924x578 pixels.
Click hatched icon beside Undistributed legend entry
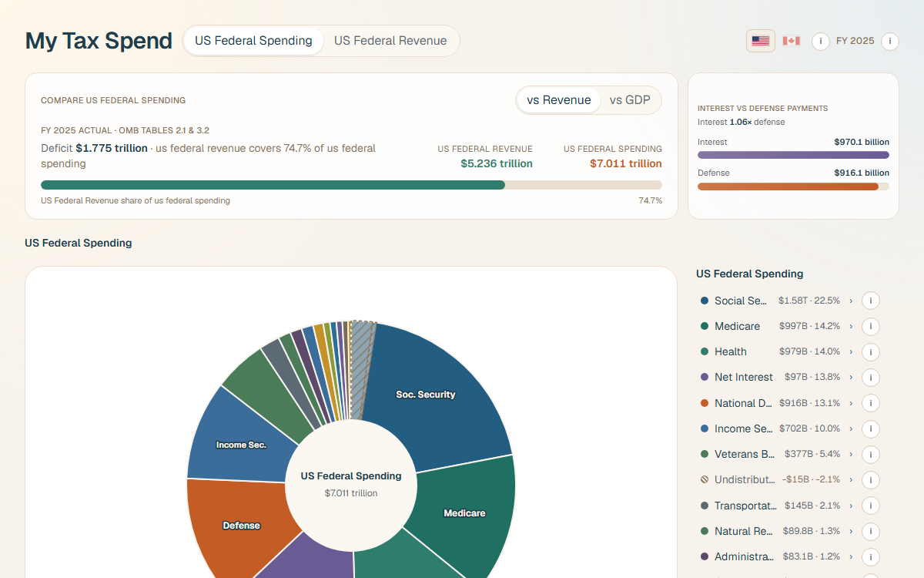[705, 479]
